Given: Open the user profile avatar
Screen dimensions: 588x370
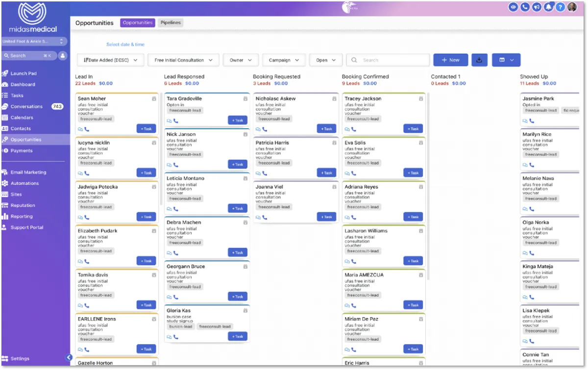Looking at the screenshot, I should click(x=572, y=7).
